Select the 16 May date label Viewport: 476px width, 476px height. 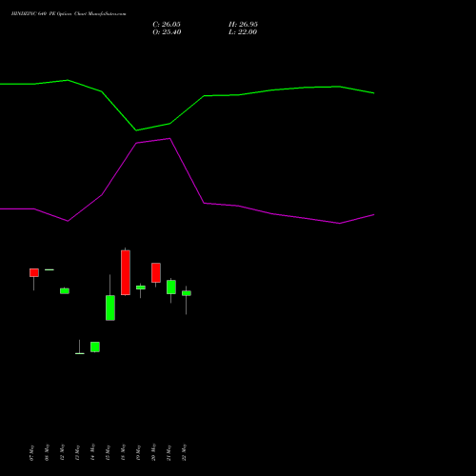[x=123, y=453]
